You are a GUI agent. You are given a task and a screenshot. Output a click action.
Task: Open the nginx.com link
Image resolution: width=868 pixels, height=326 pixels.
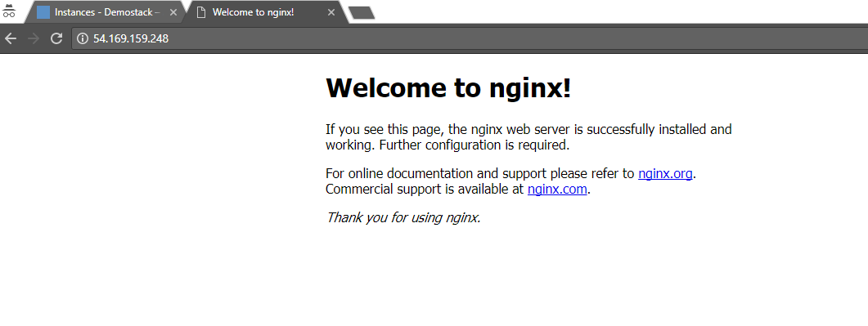pos(557,190)
